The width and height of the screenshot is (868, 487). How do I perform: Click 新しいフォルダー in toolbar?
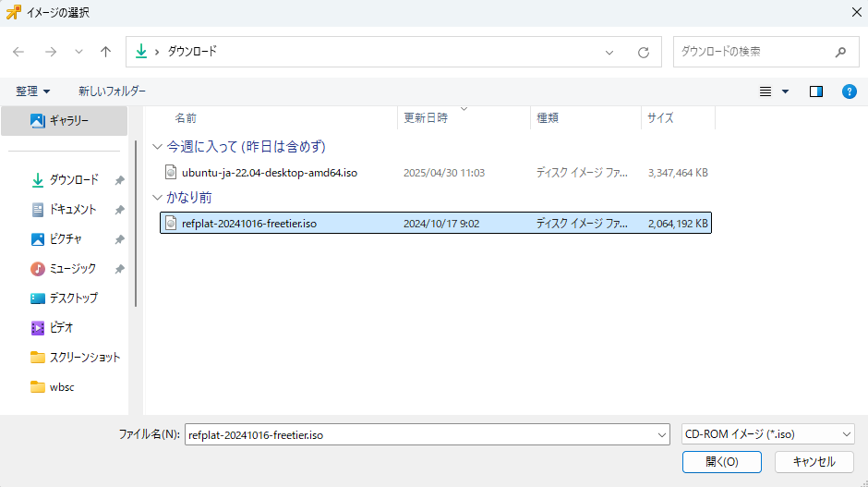[x=112, y=91]
